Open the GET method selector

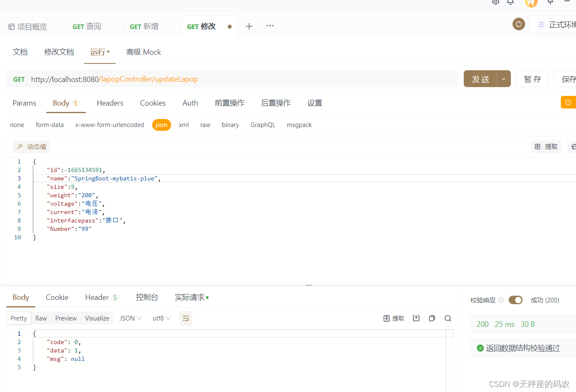point(19,79)
